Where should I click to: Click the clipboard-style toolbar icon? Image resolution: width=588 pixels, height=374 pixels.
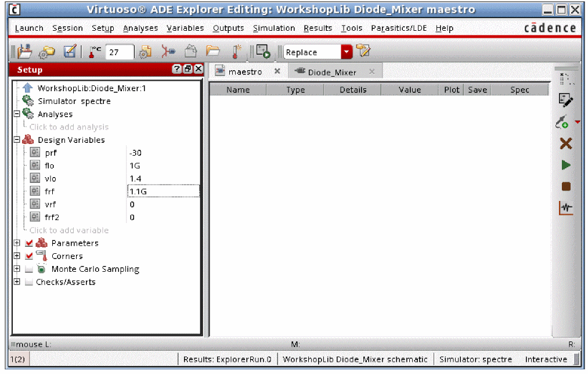click(191, 51)
